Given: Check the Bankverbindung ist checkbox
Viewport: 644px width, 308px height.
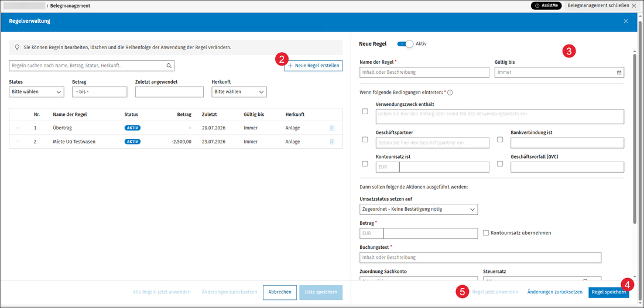Looking at the screenshot, I should tap(500, 139).
